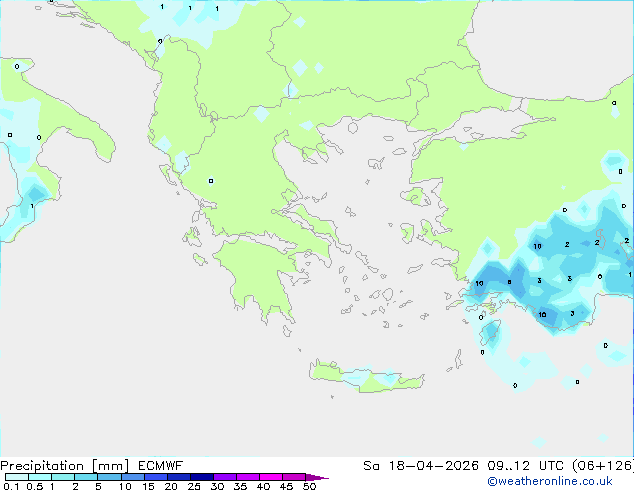Click the "15" legend scale label
This screenshot has width=634, height=490.
[148, 486]
